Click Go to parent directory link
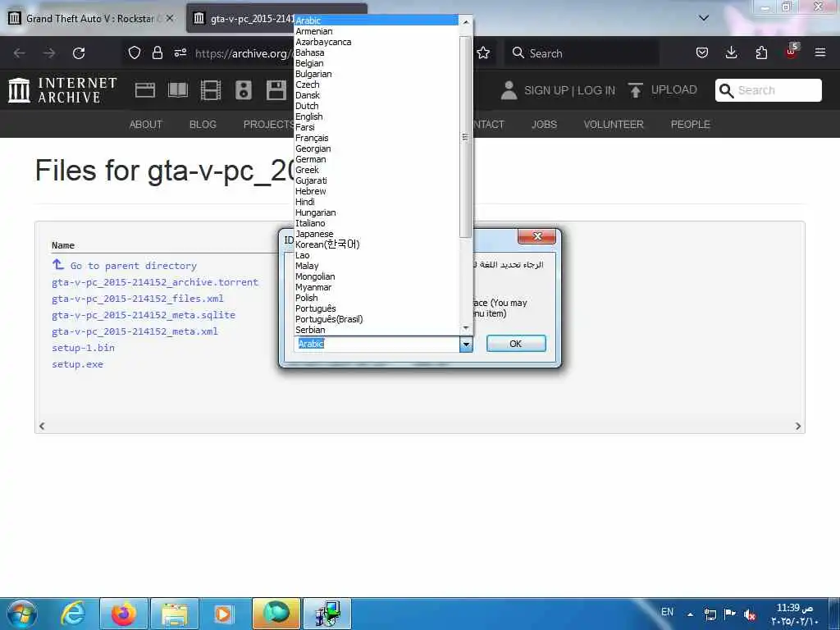Image resolution: width=840 pixels, height=630 pixels. pyautogui.click(x=134, y=266)
